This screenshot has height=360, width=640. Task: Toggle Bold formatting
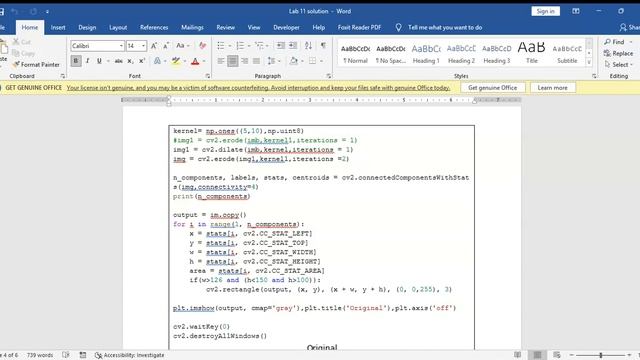[x=76, y=61]
